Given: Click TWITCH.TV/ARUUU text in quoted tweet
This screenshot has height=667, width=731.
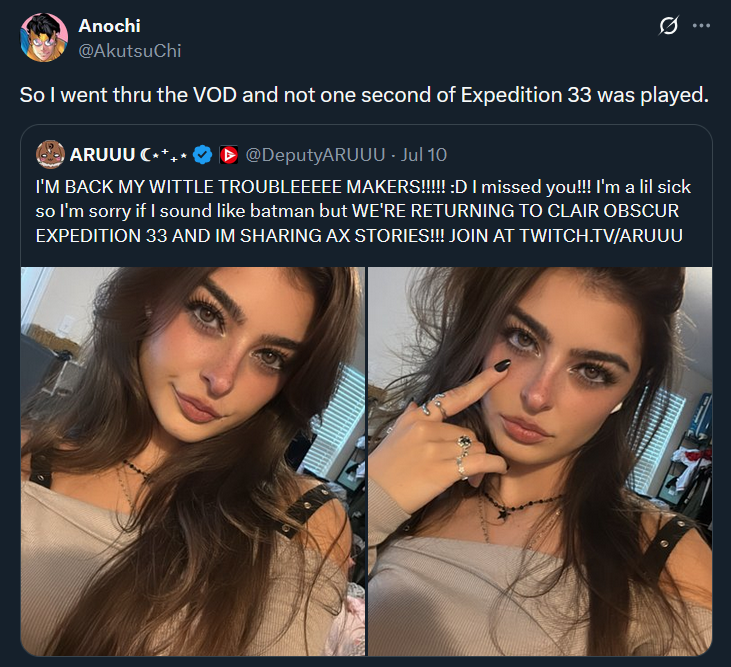Looking at the screenshot, I should [601, 236].
